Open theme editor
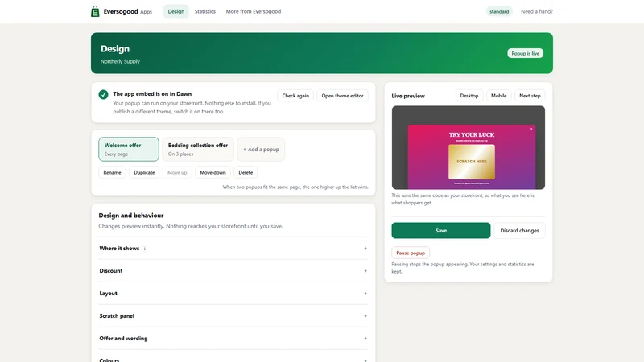The height and width of the screenshot is (362, 644). coord(343,96)
